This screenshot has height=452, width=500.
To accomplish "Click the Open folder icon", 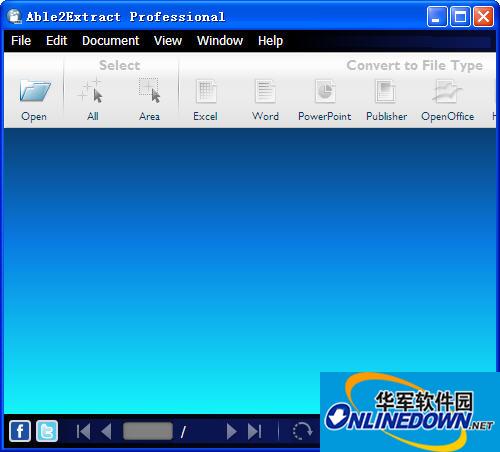I will coord(35,91).
